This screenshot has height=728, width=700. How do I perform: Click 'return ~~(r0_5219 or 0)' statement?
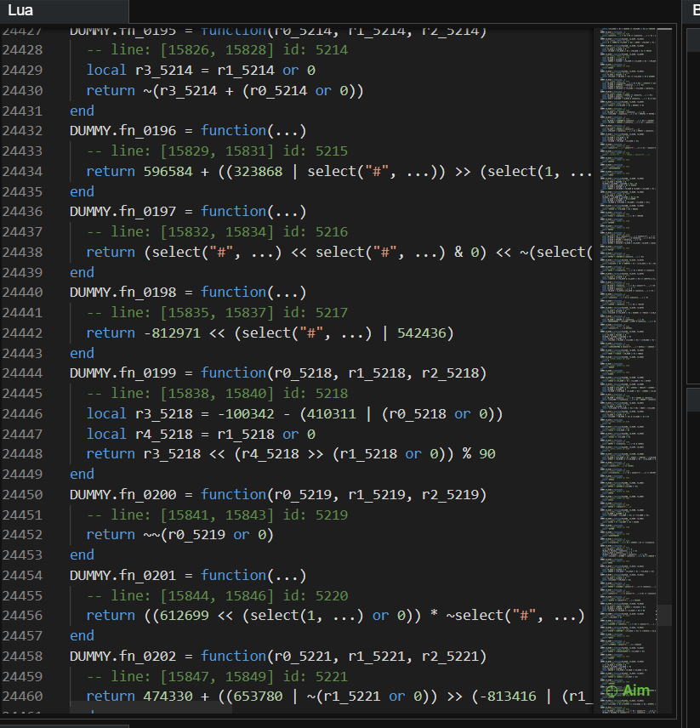pyautogui.click(x=179, y=535)
